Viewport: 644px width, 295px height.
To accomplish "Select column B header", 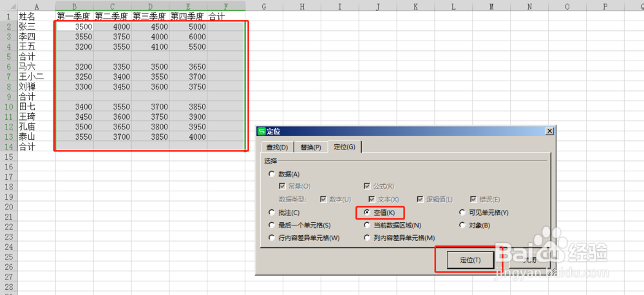I will (x=75, y=6).
